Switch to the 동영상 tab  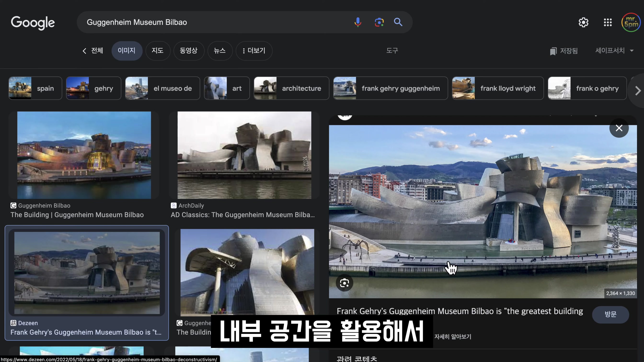[x=189, y=51]
